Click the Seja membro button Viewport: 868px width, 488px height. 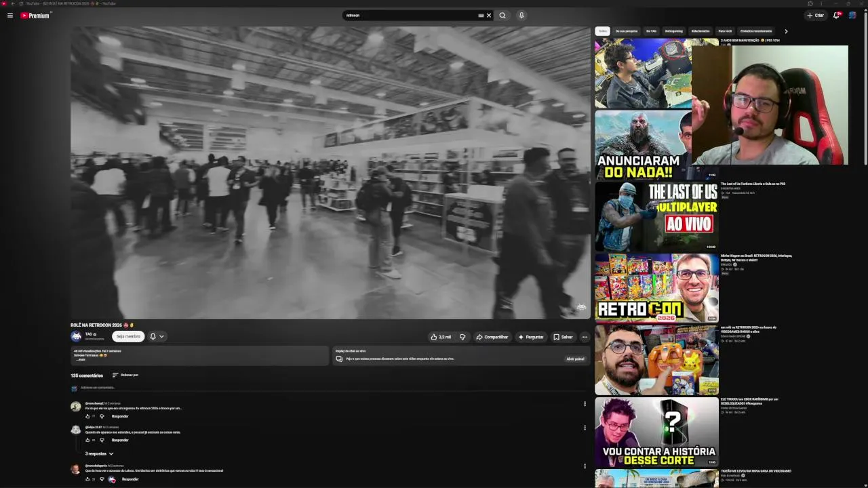click(x=128, y=336)
